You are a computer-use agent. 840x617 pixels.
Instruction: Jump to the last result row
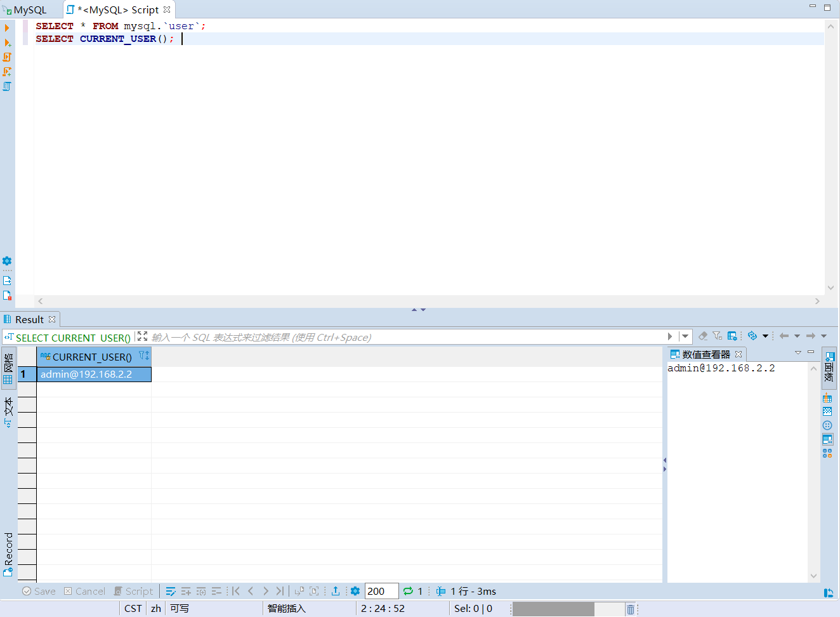tap(280, 591)
